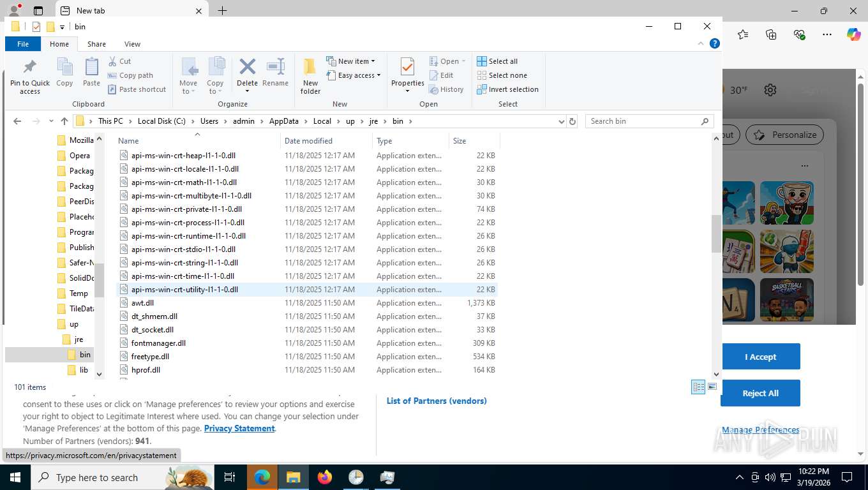Click Windows Start button
The image size is (868, 490).
(14, 477)
